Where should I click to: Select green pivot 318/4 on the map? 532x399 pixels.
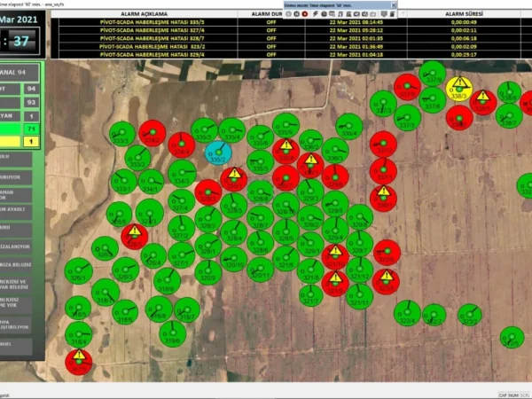(x=78, y=334)
